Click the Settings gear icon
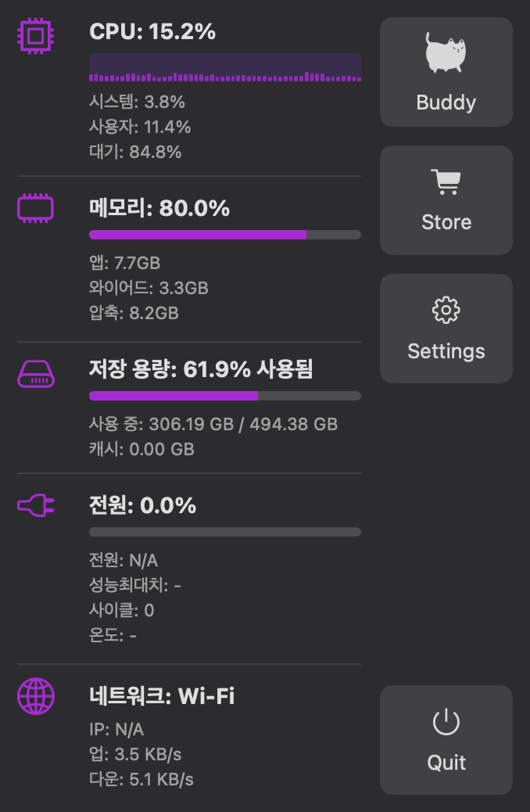Viewport: 530px width, 812px height. pos(446,311)
